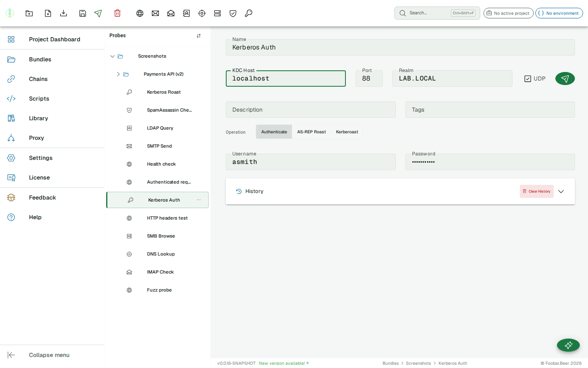Toggle the UDP checkbox
Screen dimensions: 588x368
click(x=528, y=79)
